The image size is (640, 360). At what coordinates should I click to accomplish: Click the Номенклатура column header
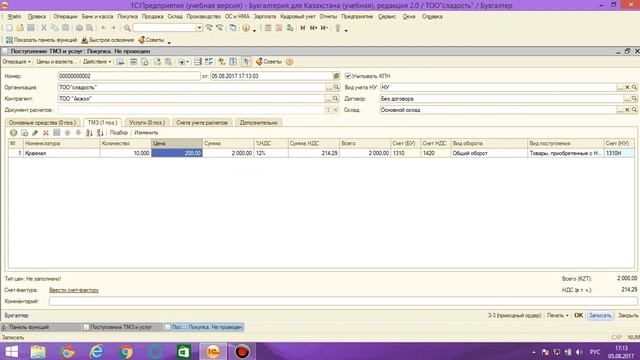(x=61, y=143)
